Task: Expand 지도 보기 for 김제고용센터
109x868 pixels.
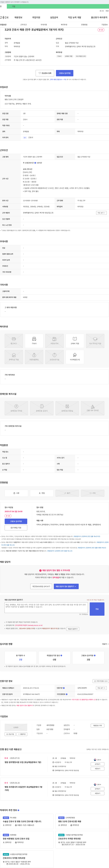Action: tap(101, 688)
